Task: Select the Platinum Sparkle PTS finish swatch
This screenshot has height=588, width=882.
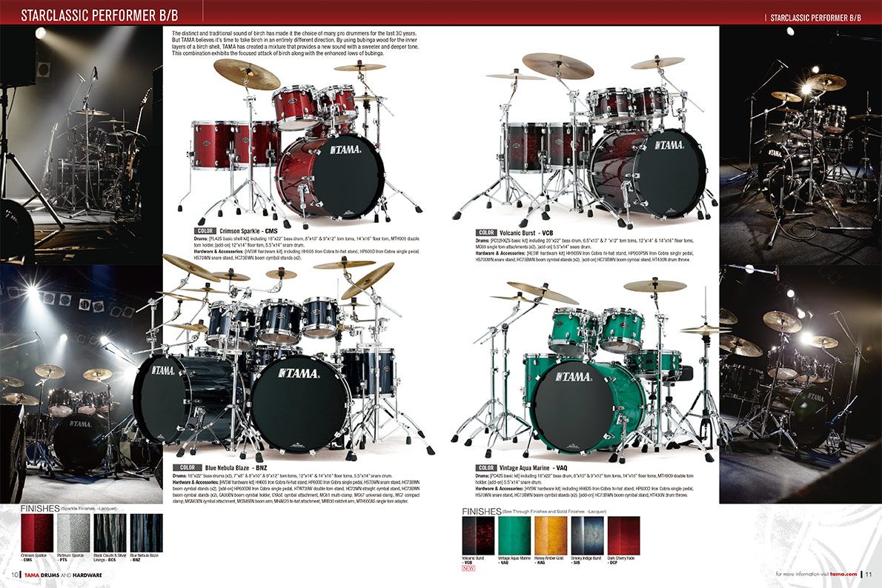Action: point(73,533)
